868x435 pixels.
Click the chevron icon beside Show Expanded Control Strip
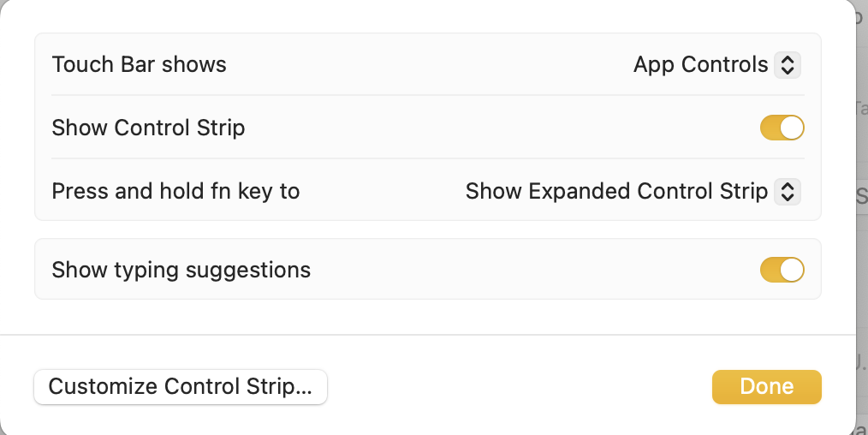787,192
